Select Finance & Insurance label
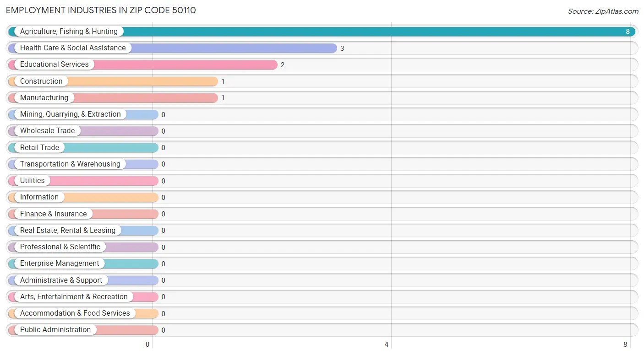 pyautogui.click(x=53, y=214)
